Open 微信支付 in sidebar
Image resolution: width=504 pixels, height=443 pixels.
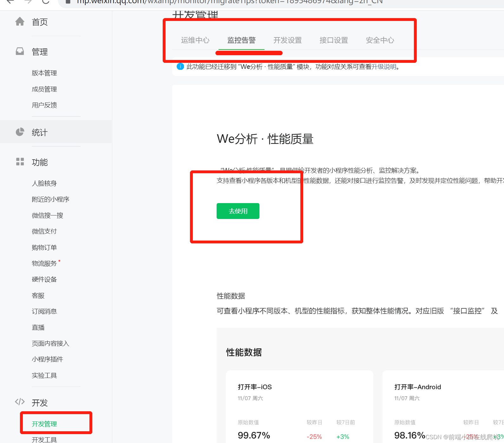tap(44, 231)
